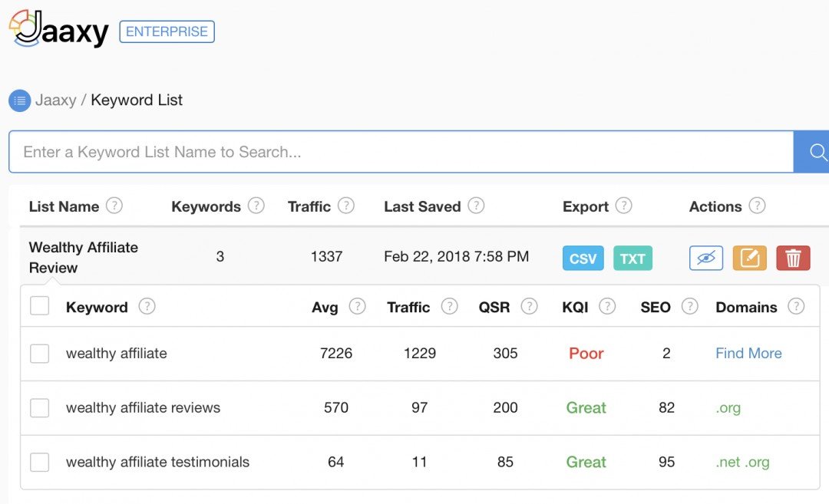Screen dimensions: 829x504
Task: Click the ENTERPRISE badge
Action: click(x=167, y=31)
